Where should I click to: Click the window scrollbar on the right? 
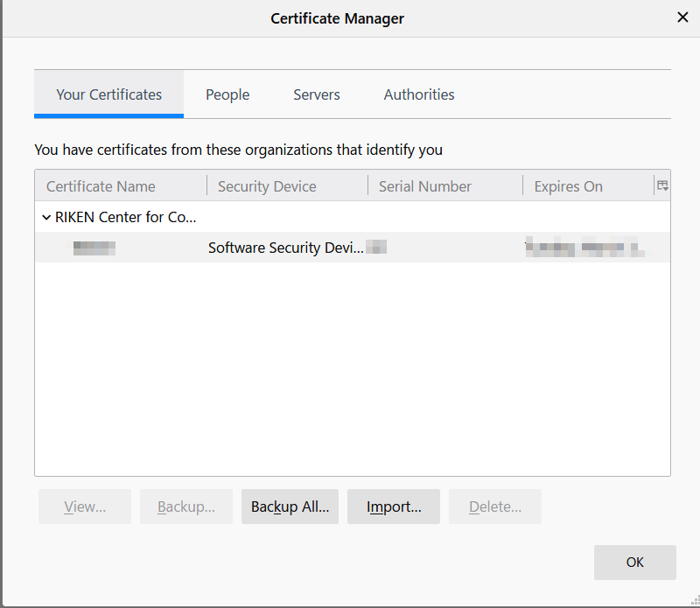[696, 306]
